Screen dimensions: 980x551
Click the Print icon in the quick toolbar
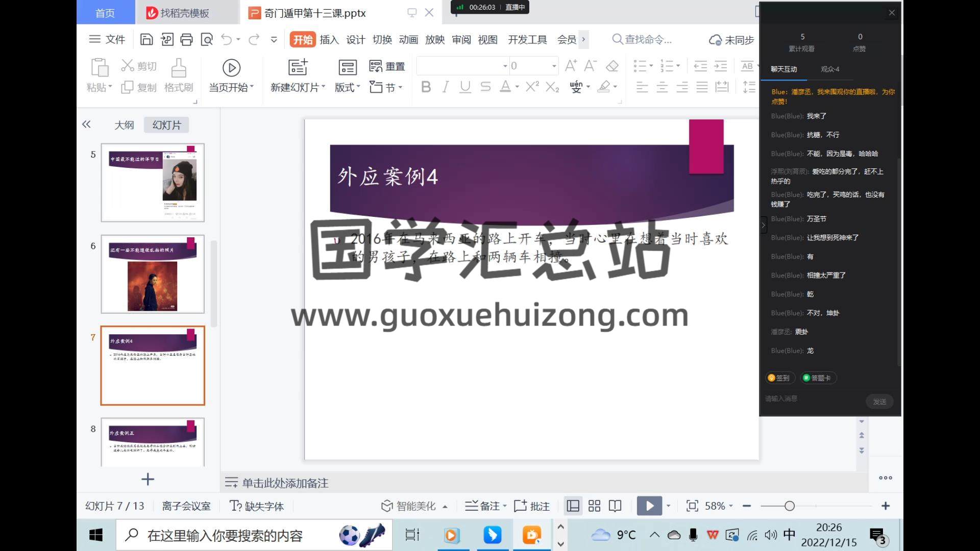(186, 40)
